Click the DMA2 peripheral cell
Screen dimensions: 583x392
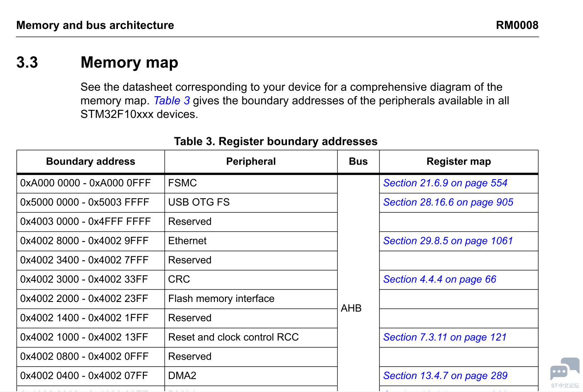click(251, 376)
